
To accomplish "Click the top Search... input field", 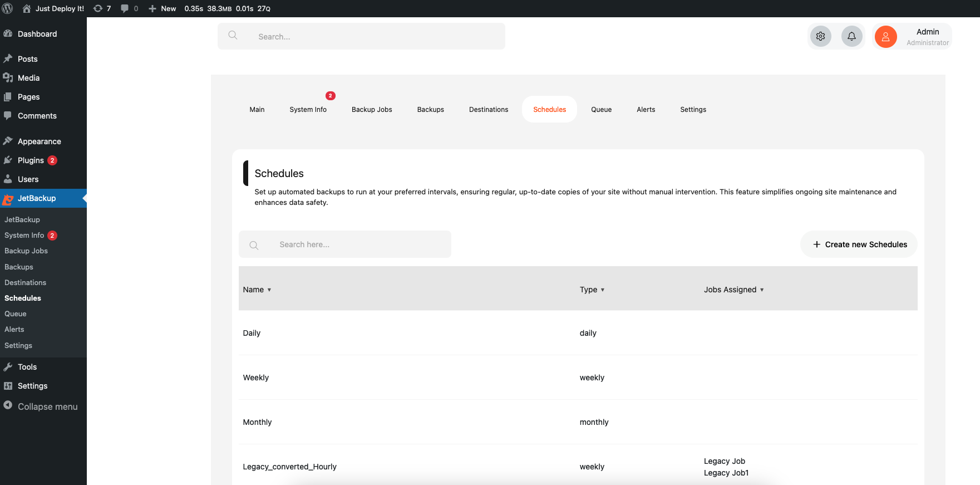I will [361, 36].
